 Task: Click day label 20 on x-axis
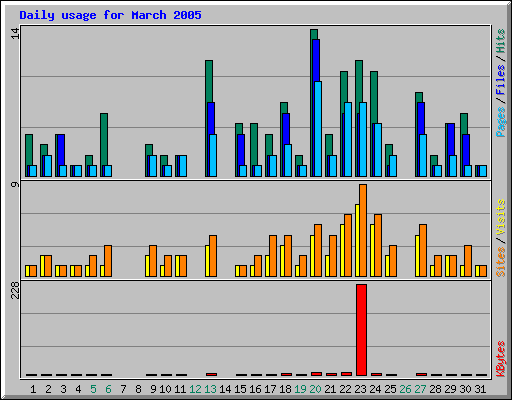pyautogui.click(x=315, y=389)
